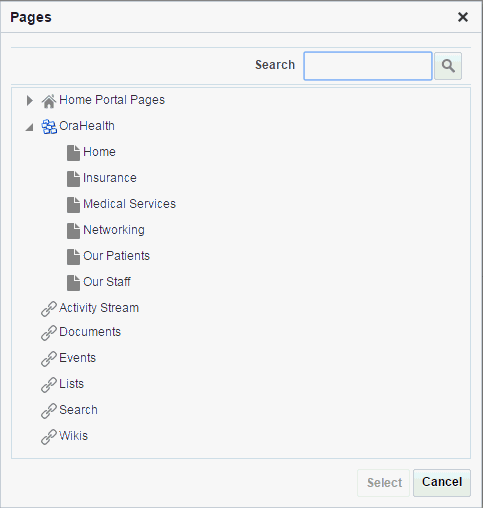
Task: Pick the Lists link item
Action: [x=71, y=384]
